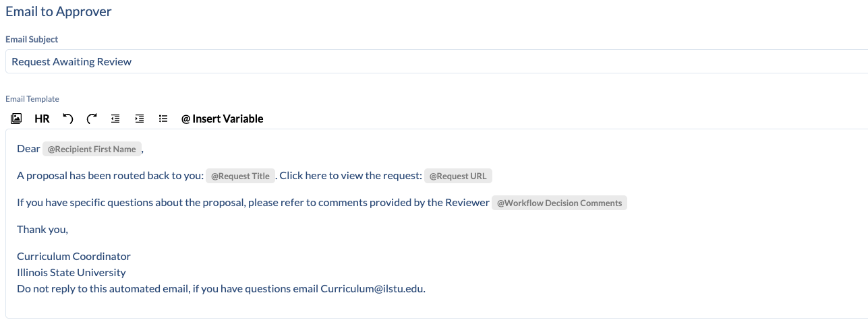
Task: Click the Email to Approver heading
Action: tap(59, 11)
